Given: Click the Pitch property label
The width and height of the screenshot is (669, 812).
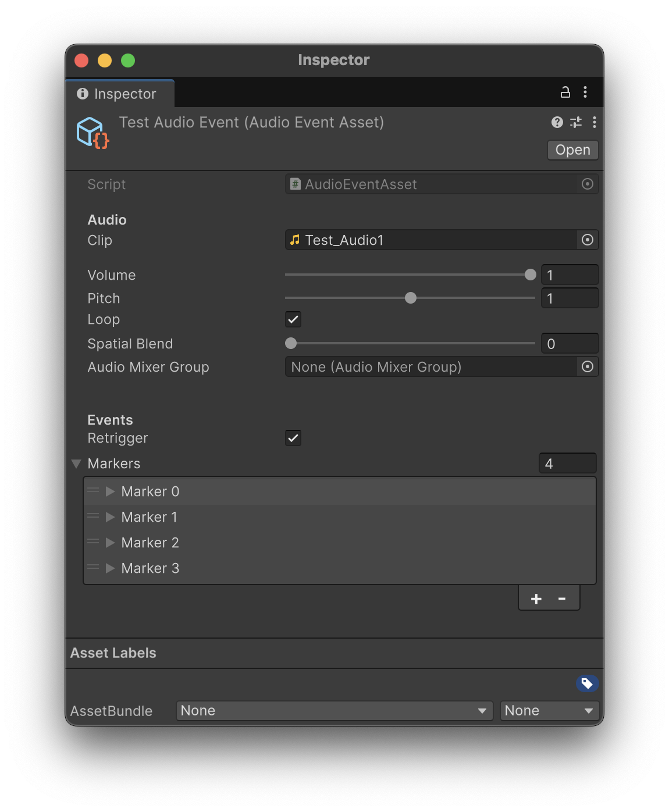Looking at the screenshot, I should (x=104, y=298).
